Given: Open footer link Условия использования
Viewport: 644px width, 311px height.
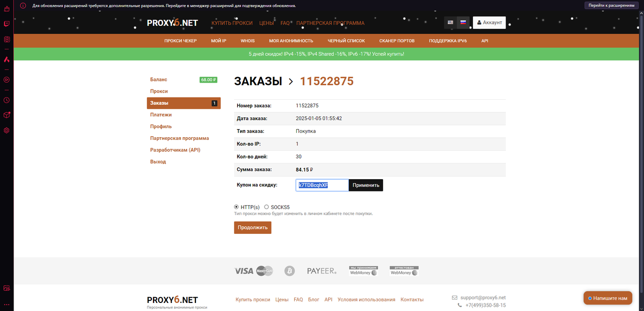Looking at the screenshot, I should [366, 300].
